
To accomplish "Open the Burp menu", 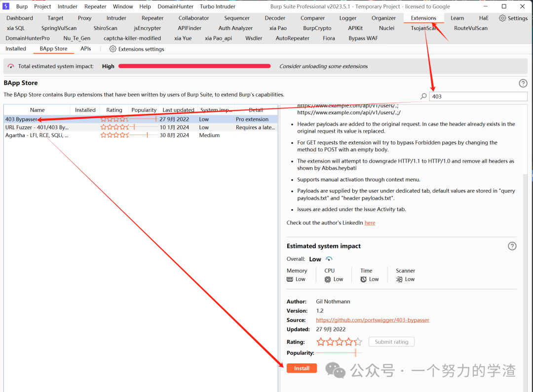I will (x=22, y=6).
